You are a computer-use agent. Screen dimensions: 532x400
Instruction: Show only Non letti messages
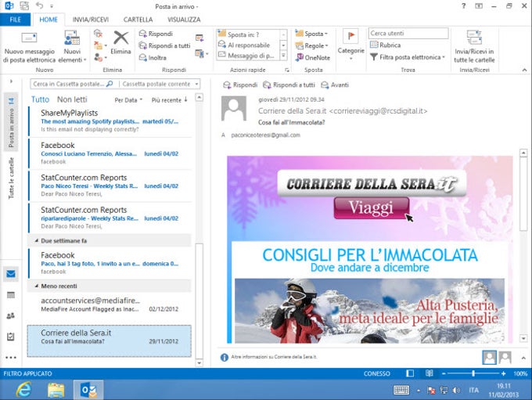(72, 99)
